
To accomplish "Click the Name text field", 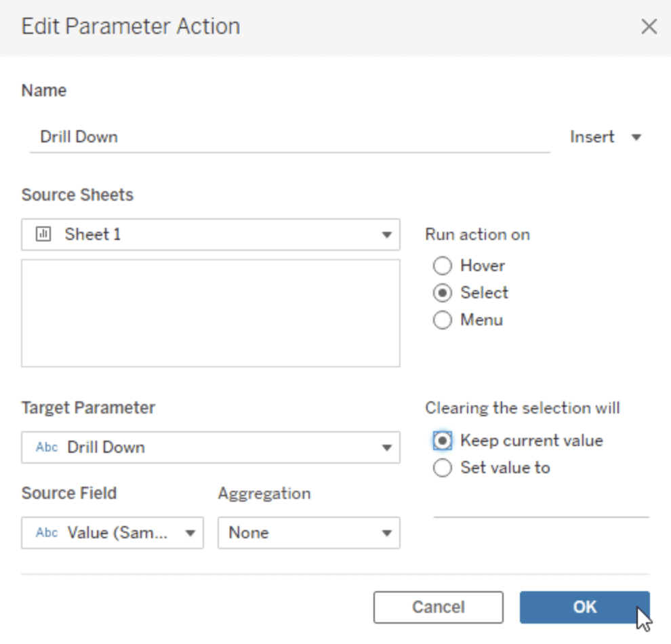I will point(289,137).
